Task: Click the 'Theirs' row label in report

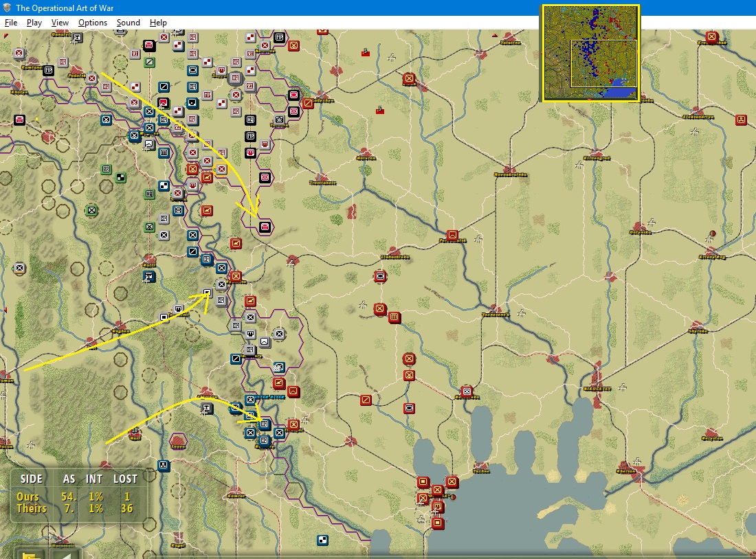Action: tap(32, 508)
